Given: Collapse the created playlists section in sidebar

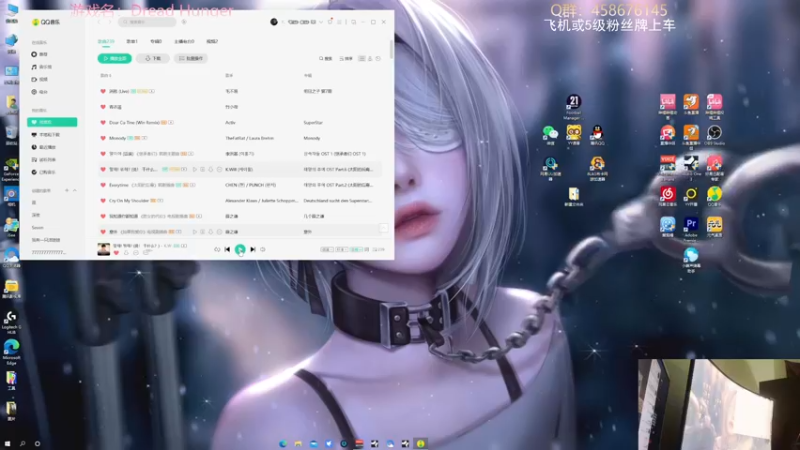Looking at the screenshot, I should tap(74, 190).
